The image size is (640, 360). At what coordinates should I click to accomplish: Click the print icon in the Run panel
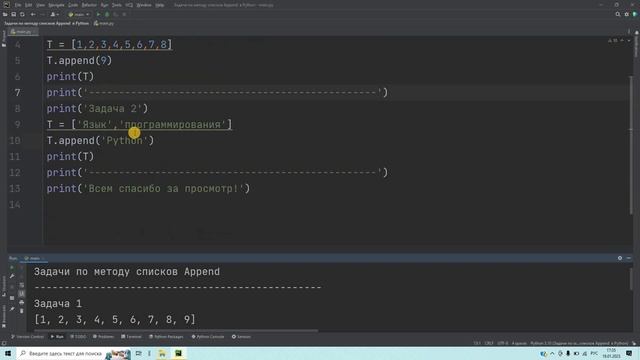point(22,302)
